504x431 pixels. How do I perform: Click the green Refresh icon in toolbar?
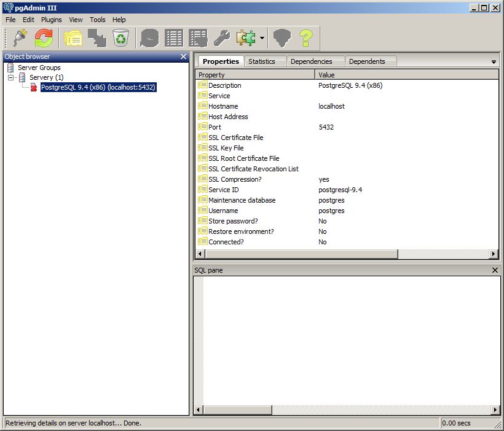tap(44, 38)
